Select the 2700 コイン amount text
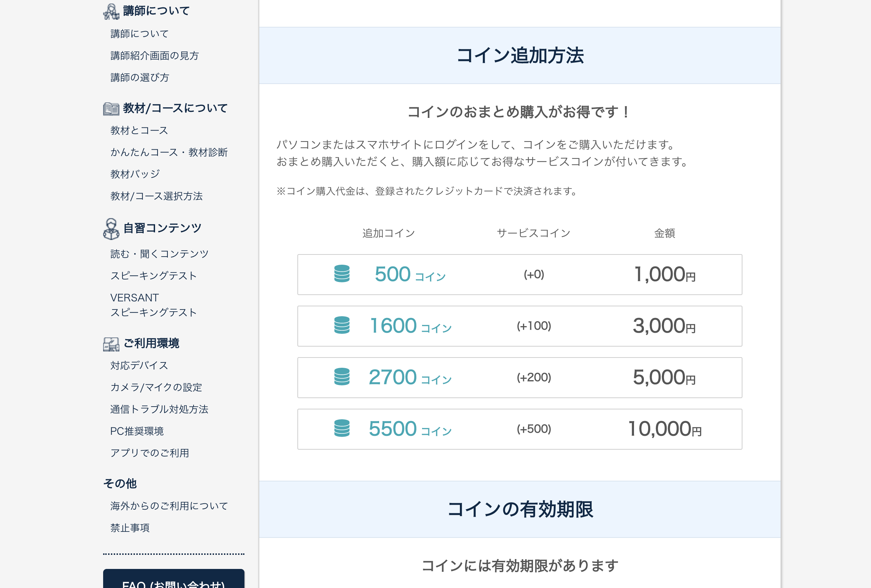The width and height of the screenshot is (871, 588). click(410, 377)
